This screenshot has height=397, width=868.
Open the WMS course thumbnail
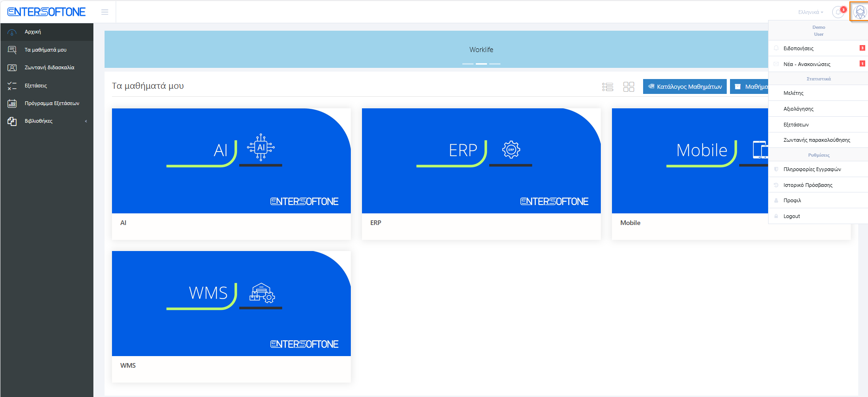(231, 304)
